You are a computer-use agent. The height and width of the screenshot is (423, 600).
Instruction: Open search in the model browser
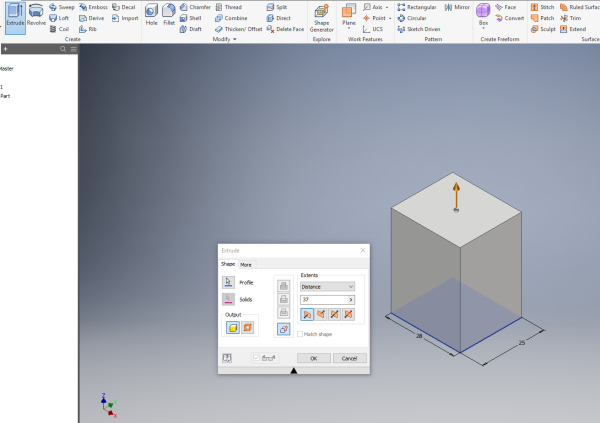63,49
